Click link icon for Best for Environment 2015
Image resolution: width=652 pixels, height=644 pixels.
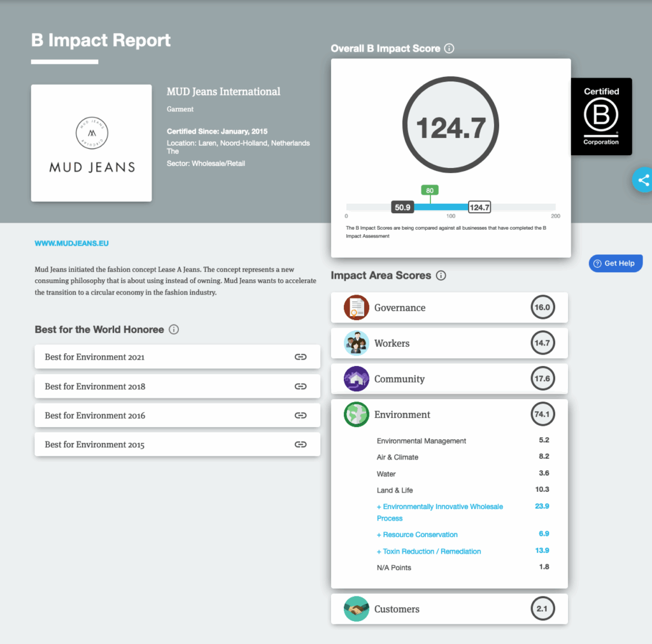click(301, 445)
